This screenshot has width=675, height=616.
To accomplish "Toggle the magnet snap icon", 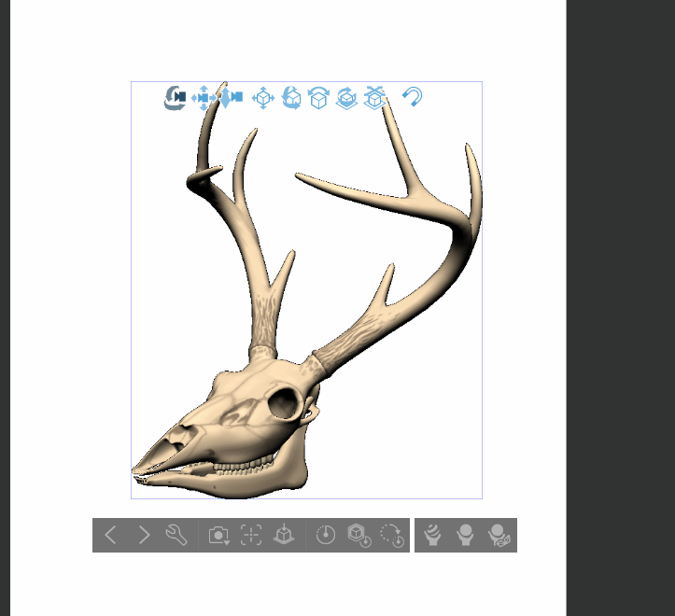I will tap(413, 97).
